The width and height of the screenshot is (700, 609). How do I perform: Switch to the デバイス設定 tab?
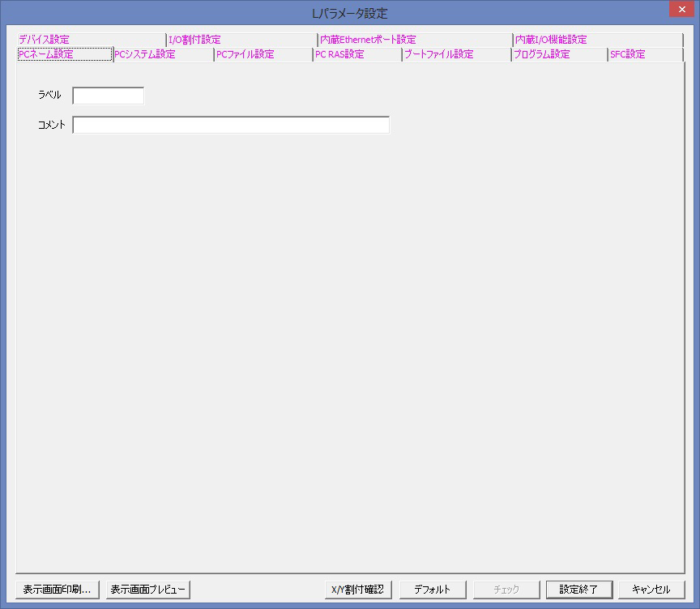pyautogui.click(x=45, y=40)
